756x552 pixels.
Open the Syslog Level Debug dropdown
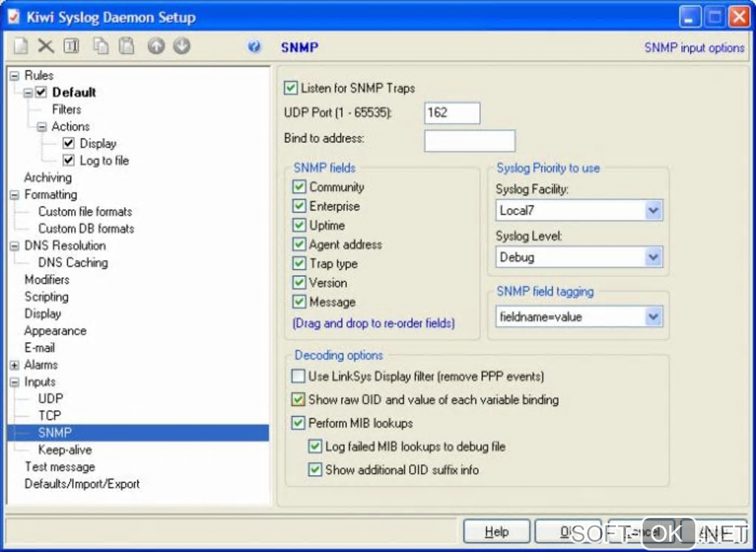[x=653, y=257]
